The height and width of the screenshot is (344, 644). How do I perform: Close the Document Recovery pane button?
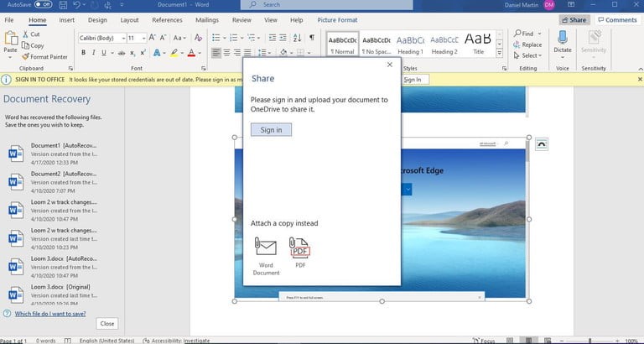107,324
